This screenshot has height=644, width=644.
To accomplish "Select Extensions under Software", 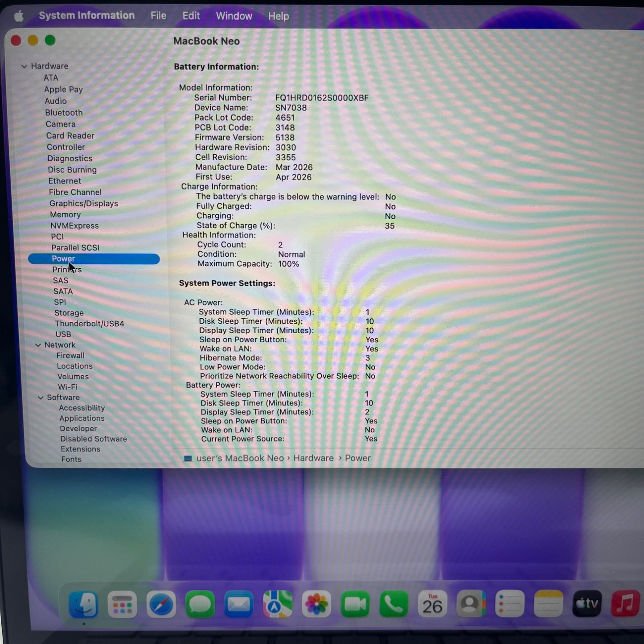I will 81,449.
